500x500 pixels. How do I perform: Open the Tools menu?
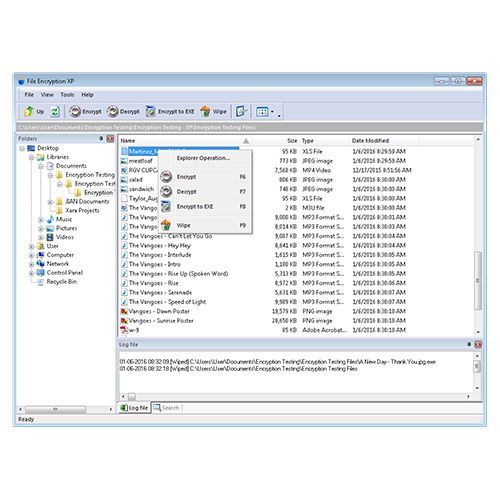[x=67, y=95]
